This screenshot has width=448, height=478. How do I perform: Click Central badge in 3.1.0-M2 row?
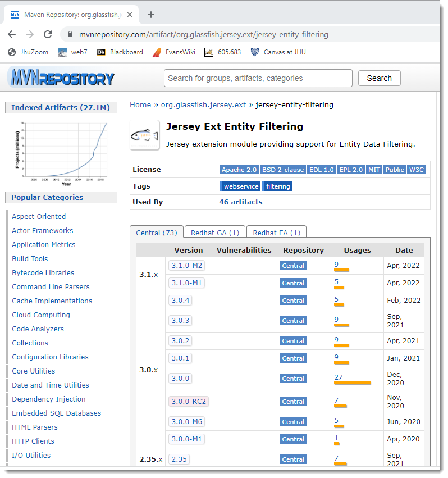(x=293, y=266)
